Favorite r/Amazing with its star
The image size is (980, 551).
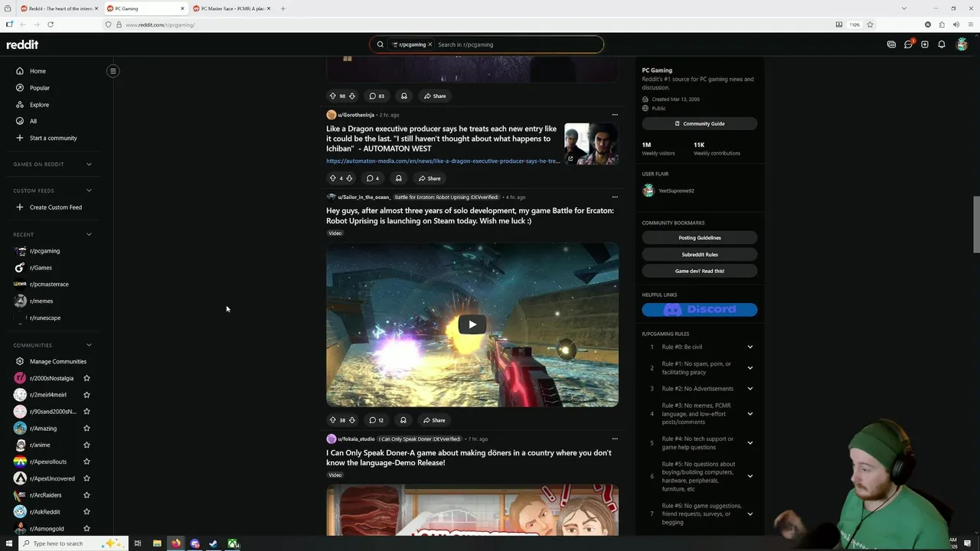[87, 429]
